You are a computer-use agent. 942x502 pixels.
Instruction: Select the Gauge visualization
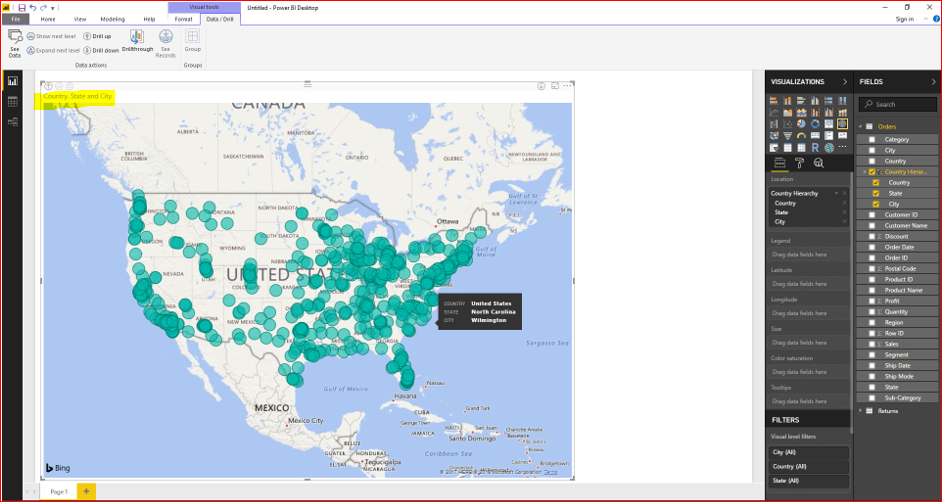tap(801, 135)
